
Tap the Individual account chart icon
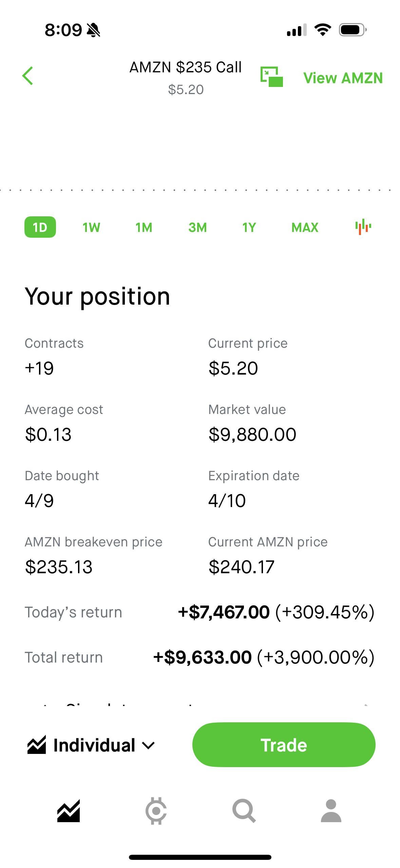click(37, 745)
